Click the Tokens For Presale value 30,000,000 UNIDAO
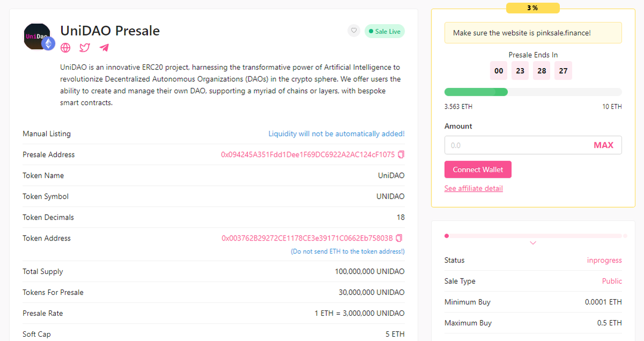 [371, 293]
